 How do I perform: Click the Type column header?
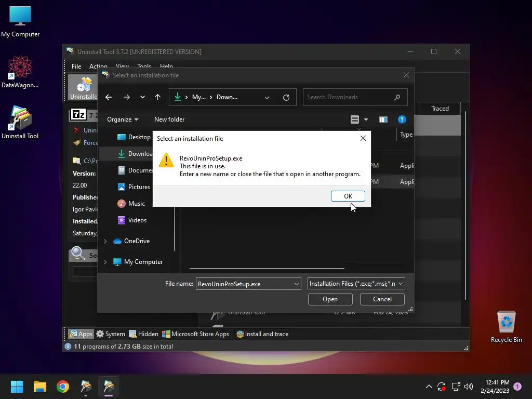point(406,135)
